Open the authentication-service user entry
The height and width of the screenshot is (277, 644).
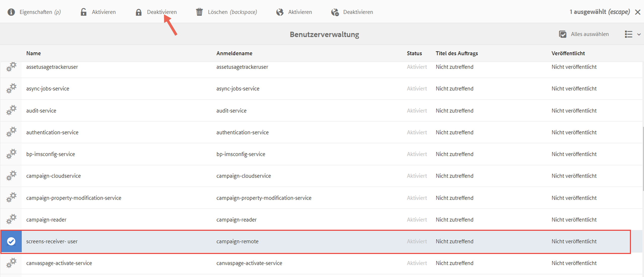[x=52, y=132]
